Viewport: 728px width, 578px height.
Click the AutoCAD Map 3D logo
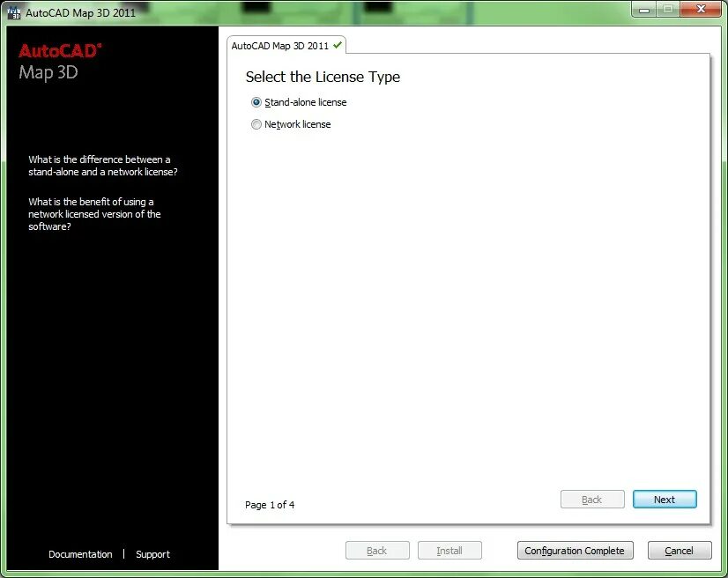coord(60,62)
